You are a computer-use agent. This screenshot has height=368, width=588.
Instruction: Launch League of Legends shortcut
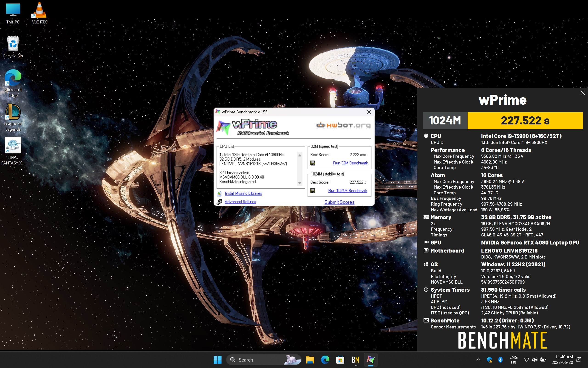coord(13,117)
